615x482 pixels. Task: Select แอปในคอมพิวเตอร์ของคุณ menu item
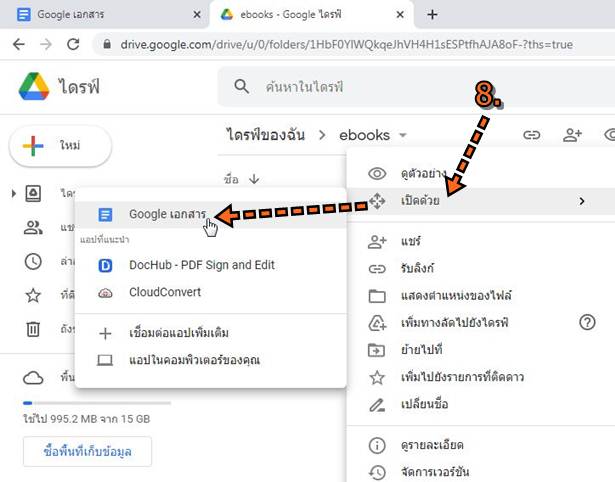click(x=210, y=360)
